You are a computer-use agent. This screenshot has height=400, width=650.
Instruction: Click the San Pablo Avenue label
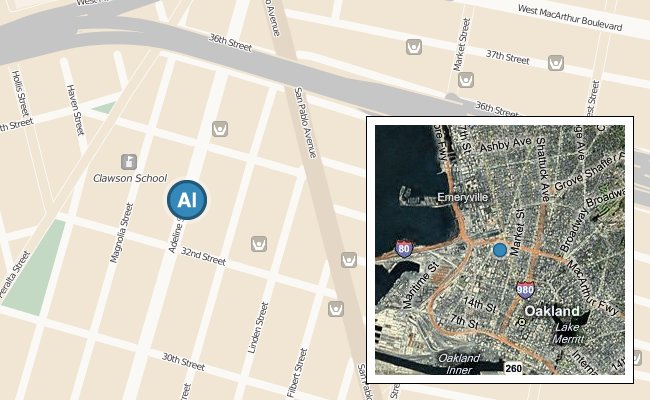305,123
